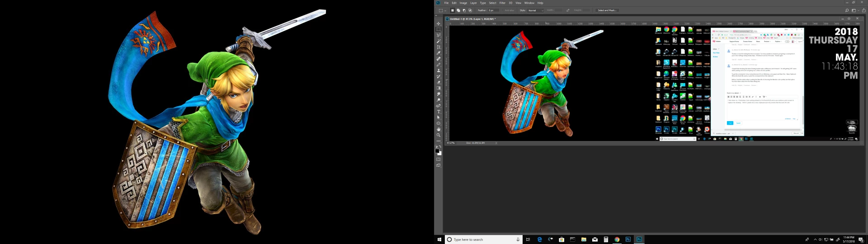Select the Brush tool
This screenshot has height=244, width=868.
click(x=439, y=65)
